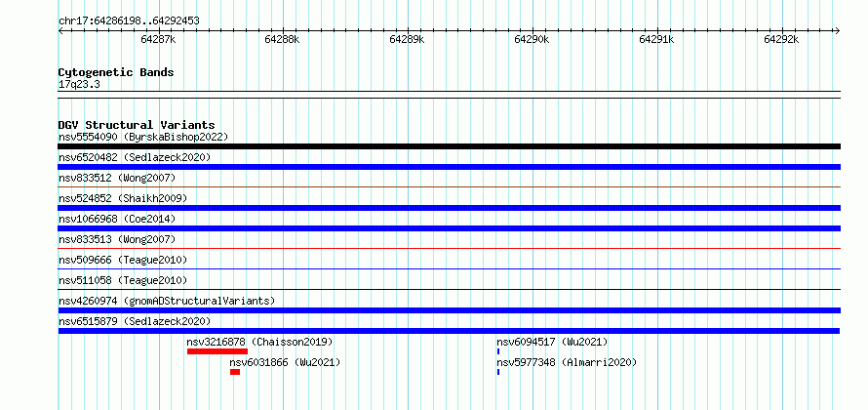This screenshot has width=868, height=410.
Task: Open the Cytogenetic Bands track title
Action: pos(116,72)
